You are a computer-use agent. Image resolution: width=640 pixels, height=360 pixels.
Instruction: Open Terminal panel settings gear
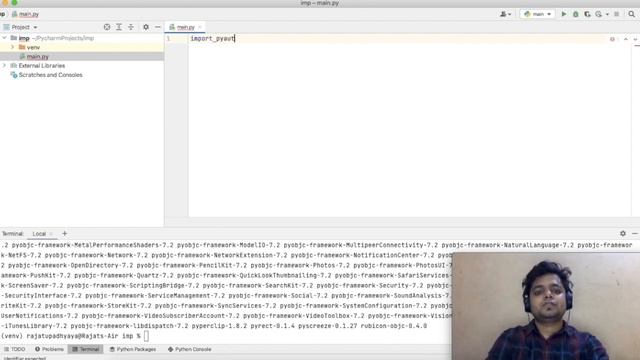[623, 233]
